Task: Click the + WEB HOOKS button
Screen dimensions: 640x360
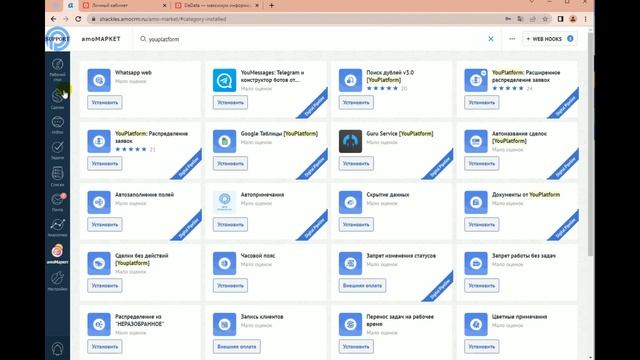Action: click(x=549, y=39)
